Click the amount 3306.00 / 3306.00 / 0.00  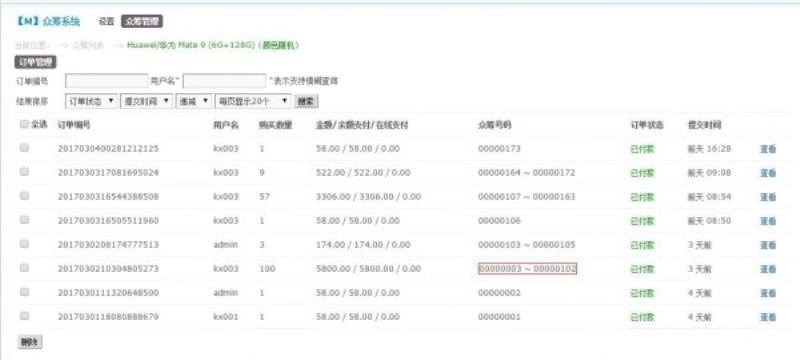pos(368,197)
